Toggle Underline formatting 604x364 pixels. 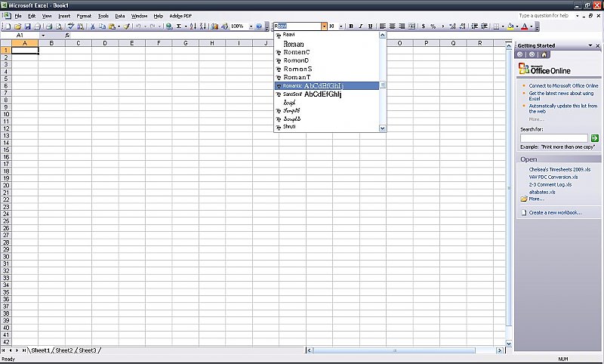370,26
